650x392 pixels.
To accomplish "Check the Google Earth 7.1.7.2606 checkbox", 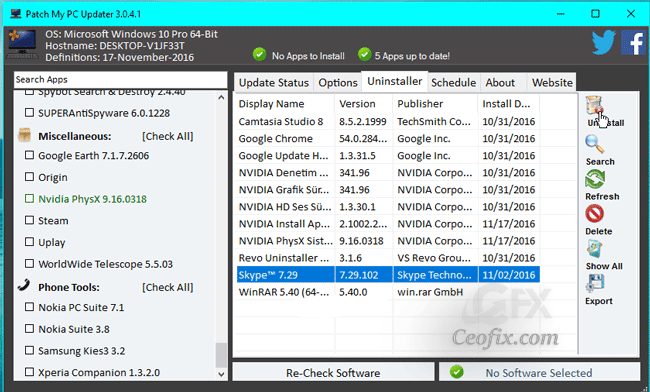I will pos(29,155).
